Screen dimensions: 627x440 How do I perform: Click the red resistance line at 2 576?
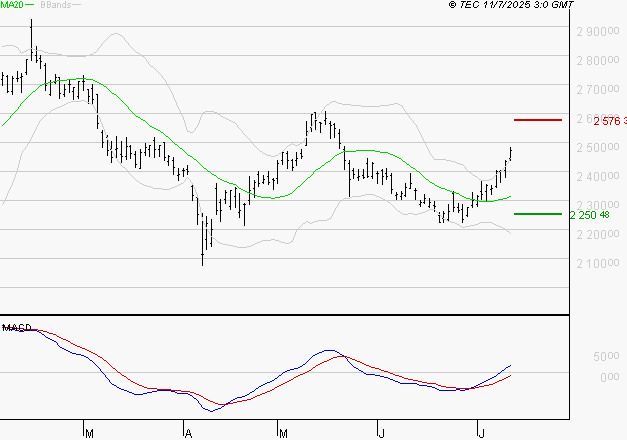point(538,120)
